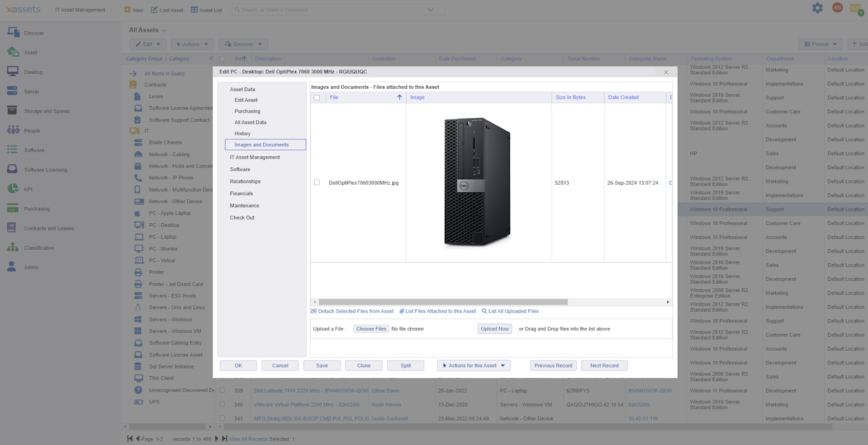Close the Edit PC dialog
This screenshot has width=868, height=445.
point(666,72)
